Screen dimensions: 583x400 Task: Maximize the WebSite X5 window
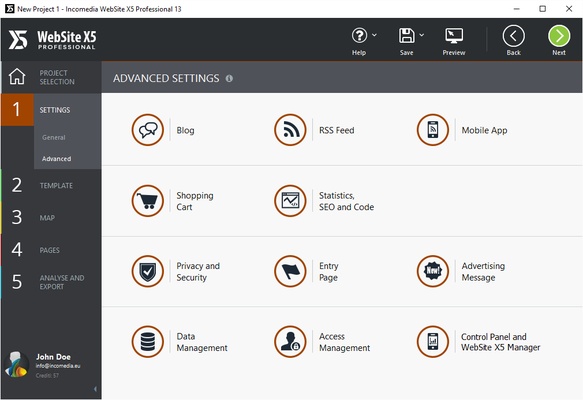(x=542, y=9)
